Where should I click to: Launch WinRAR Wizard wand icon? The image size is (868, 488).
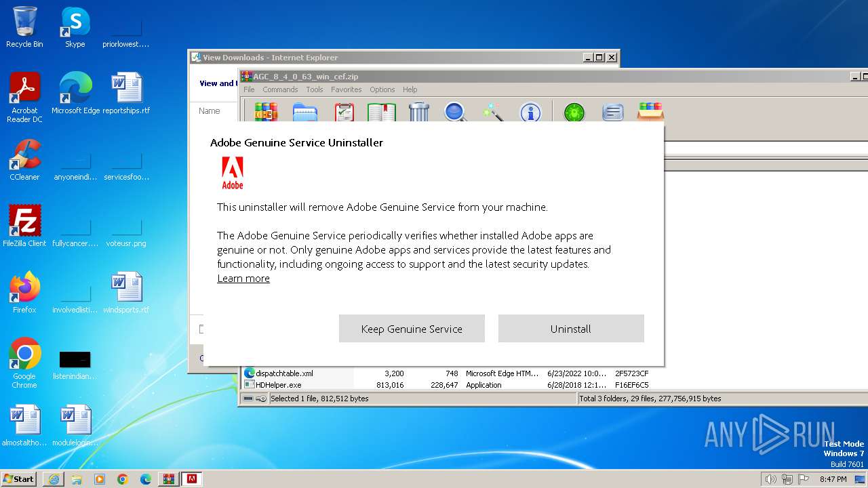tap(493, 112)
